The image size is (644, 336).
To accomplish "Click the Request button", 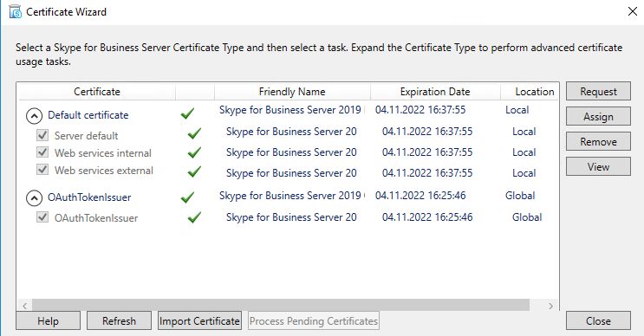I will tap(598, 91).
